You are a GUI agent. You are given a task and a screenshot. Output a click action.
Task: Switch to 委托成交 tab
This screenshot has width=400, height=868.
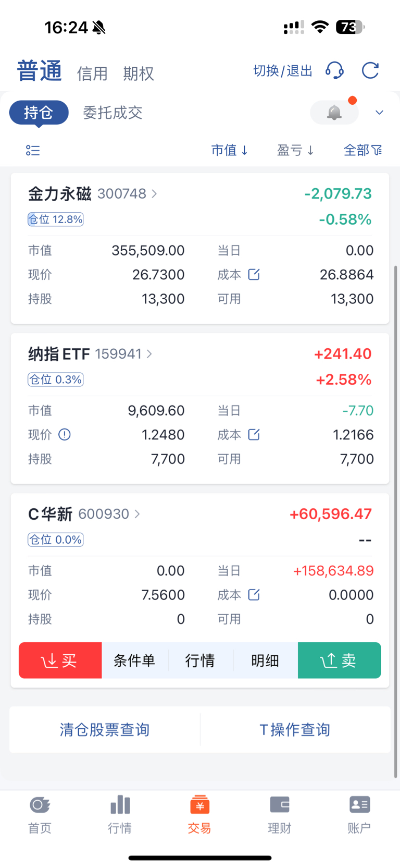pyautogui.click(x=113, y=113)
